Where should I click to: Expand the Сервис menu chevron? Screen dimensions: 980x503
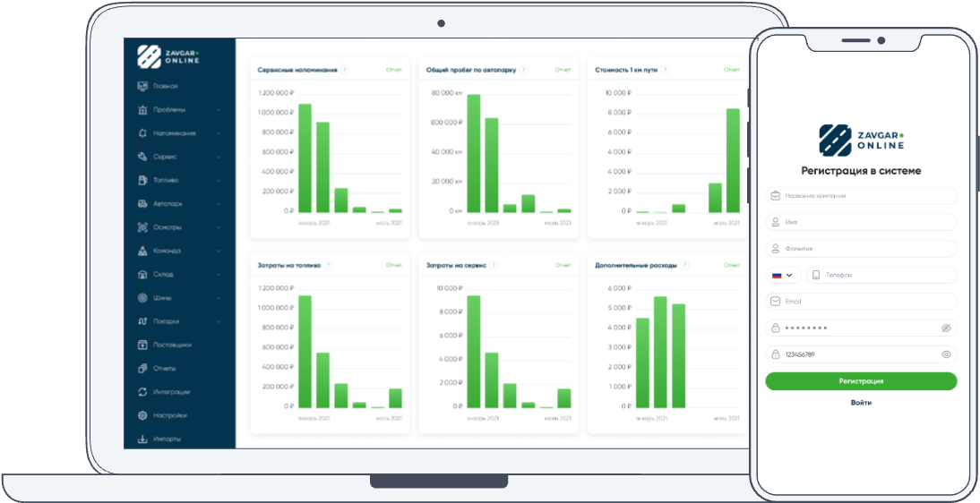click(x=219, y=157)
